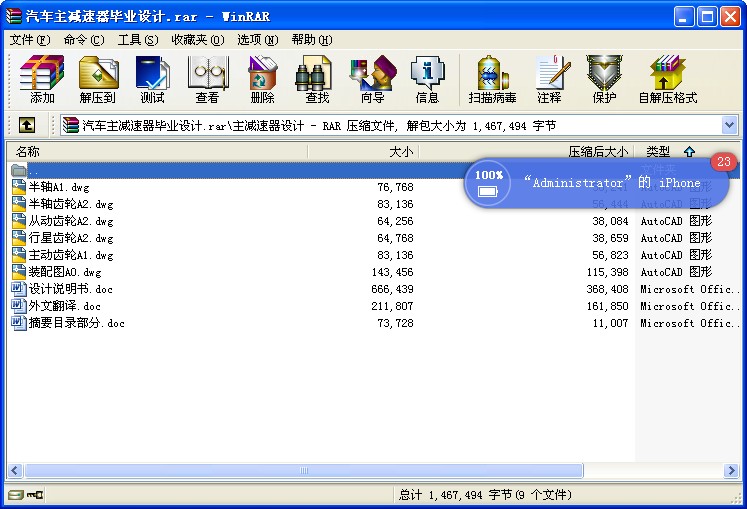
Task: Click the 信息 (Info) toolbar icon
Action: tap(427, 79)
